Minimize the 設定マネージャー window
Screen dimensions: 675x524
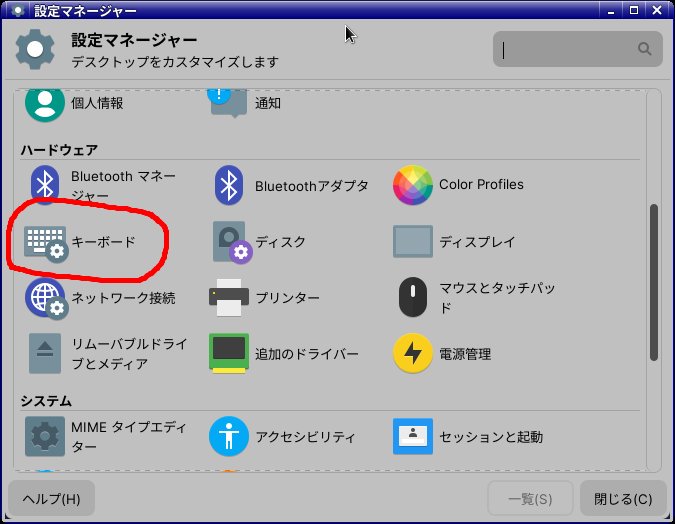click(x=611, y=10)
